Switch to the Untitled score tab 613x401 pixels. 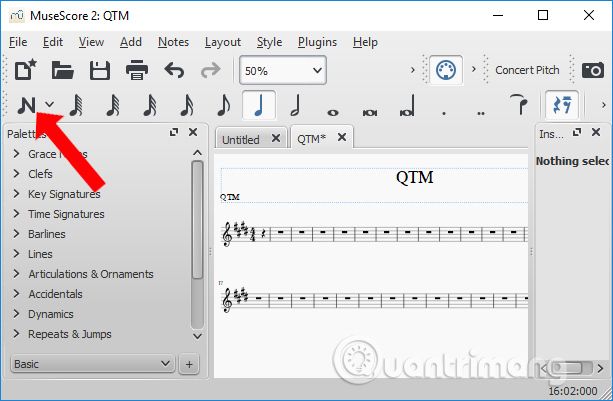240,140
